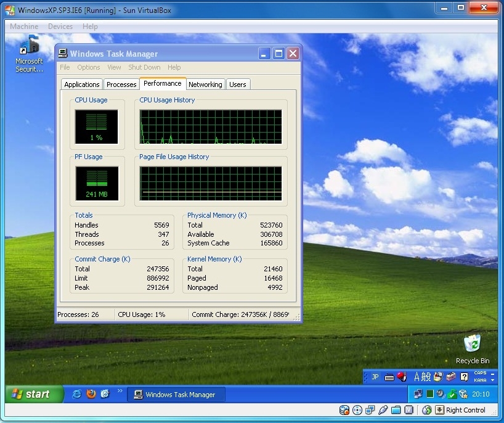This screenshot has width=504, height=423.
Task: Click the Page File Usage History graph
Action: click(x=211, y=183)
